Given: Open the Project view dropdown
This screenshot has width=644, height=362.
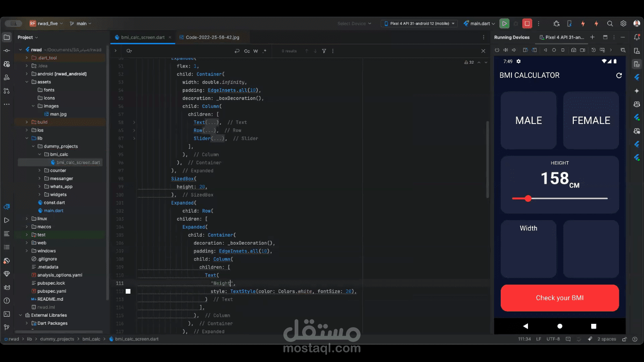Looking at the screenshot, I should (x=28, y=37).
